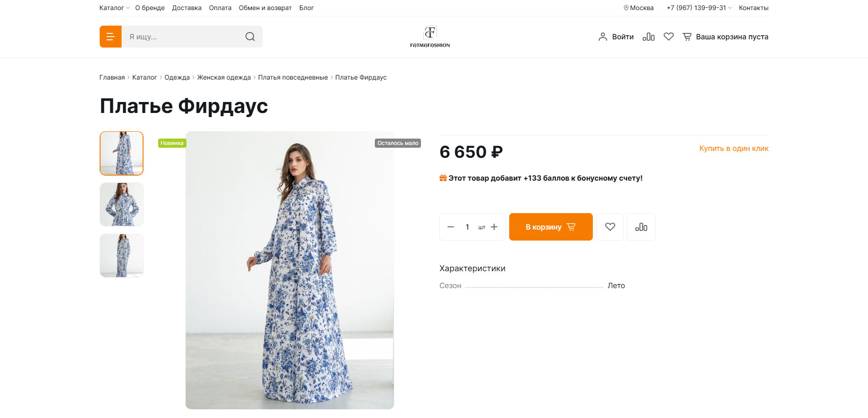Expand the phone number dropdown

[699, 8]
